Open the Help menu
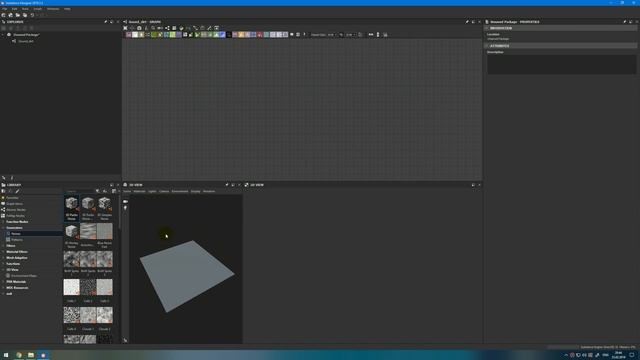Screen dimensions: 640x360 (x=67, y=9)
